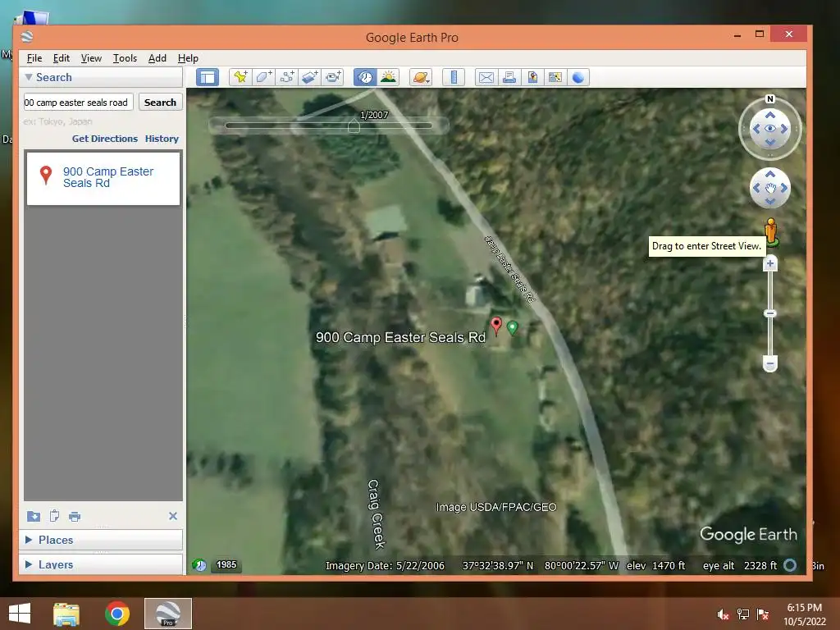Expand the Places panel

[x=29, y=540]
